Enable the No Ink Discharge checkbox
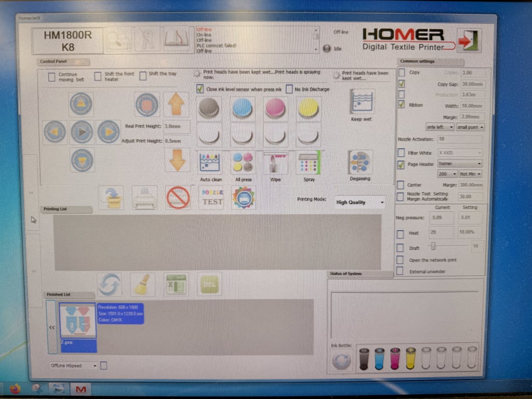532x399 pixels. click(x=289, y=89)
